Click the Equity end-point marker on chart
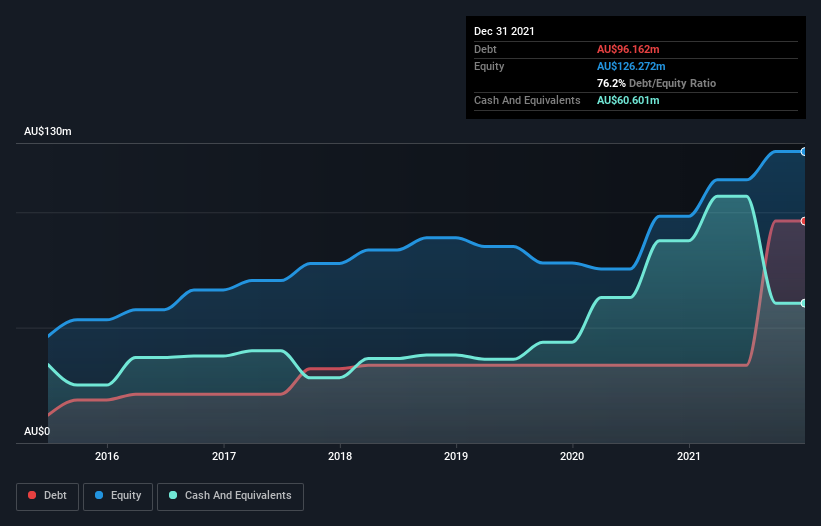The width and height of the screenshot is (821, 526). 804,152
